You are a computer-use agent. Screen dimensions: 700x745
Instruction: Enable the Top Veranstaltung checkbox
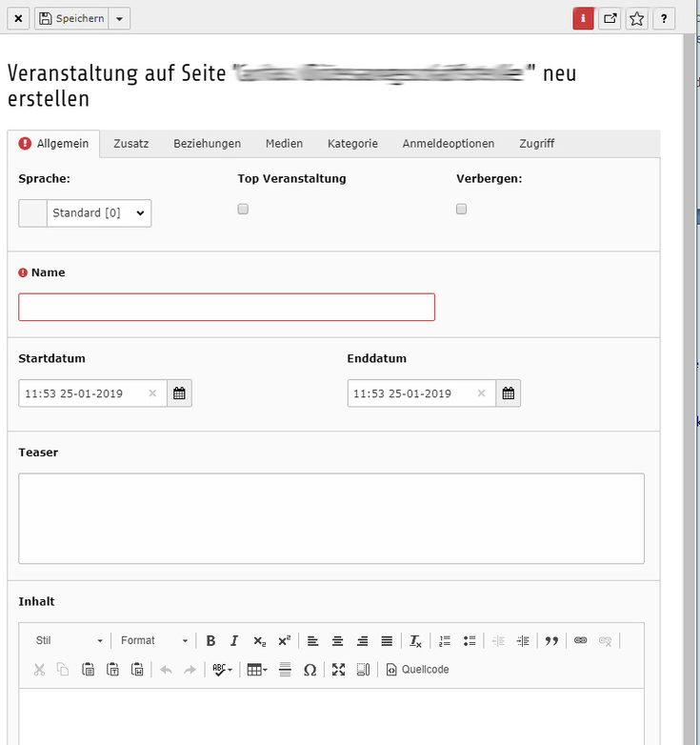[x=243, y=209]
